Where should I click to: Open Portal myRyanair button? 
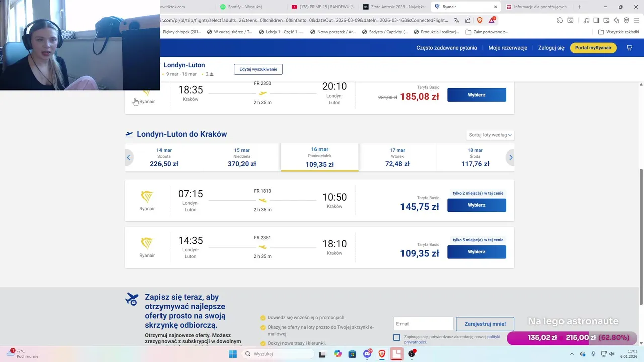click(593, 48)
